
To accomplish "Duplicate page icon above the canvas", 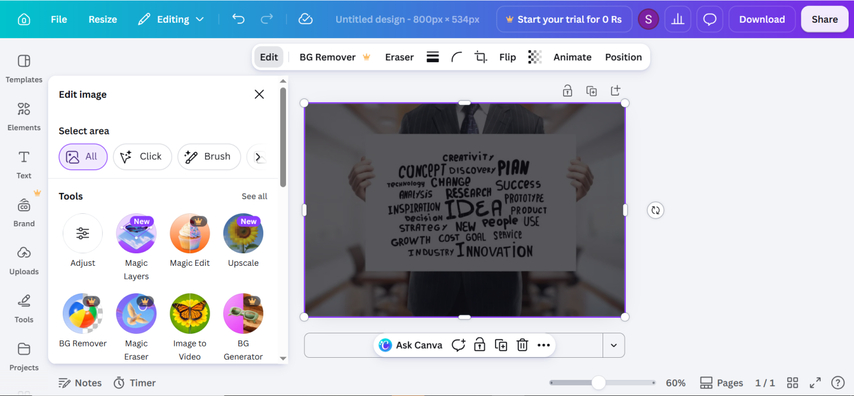I will coord(591,91).
